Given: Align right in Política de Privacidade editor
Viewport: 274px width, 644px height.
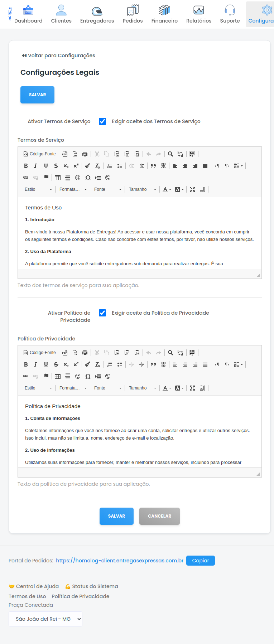Looking at the screenshot, I should (x=195, y=364).
